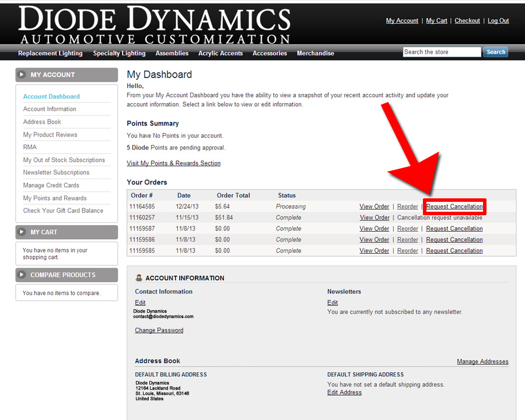Image resolution: width=525 pixels, height=420 pixels.
Task: View Order 11159587
Action: [x=374, y=229]
